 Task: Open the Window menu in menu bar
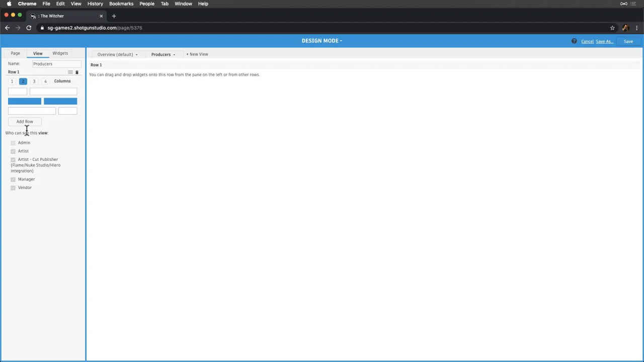click(x=183, y=4)
